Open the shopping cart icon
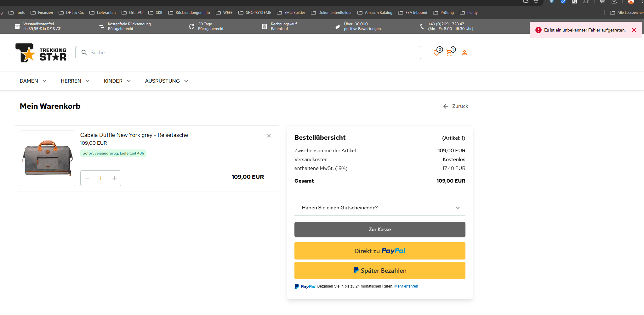 pyautogui.click(x=450, y=53)
